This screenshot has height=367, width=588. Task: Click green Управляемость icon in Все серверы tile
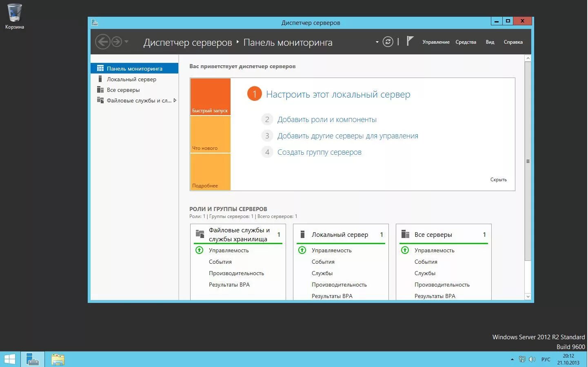tap(405, 250)
